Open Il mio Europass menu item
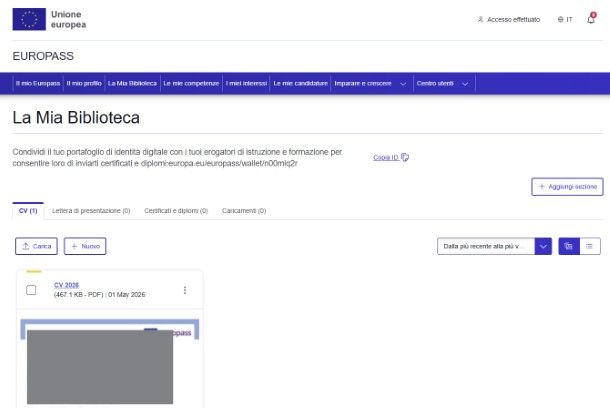 [38, 84]
